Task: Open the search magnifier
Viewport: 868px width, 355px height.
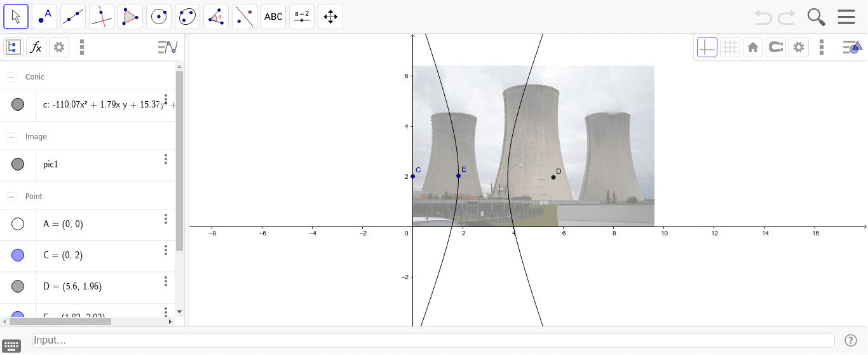Action: [817, 17]
